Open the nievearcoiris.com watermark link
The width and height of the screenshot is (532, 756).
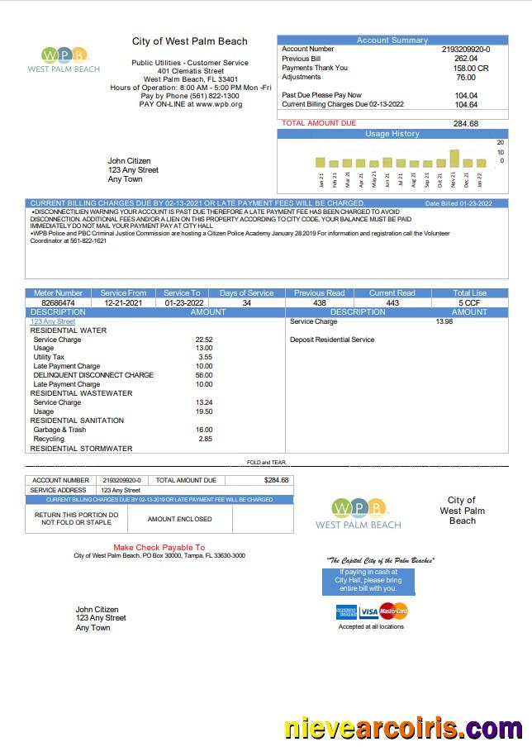[403, 729]
